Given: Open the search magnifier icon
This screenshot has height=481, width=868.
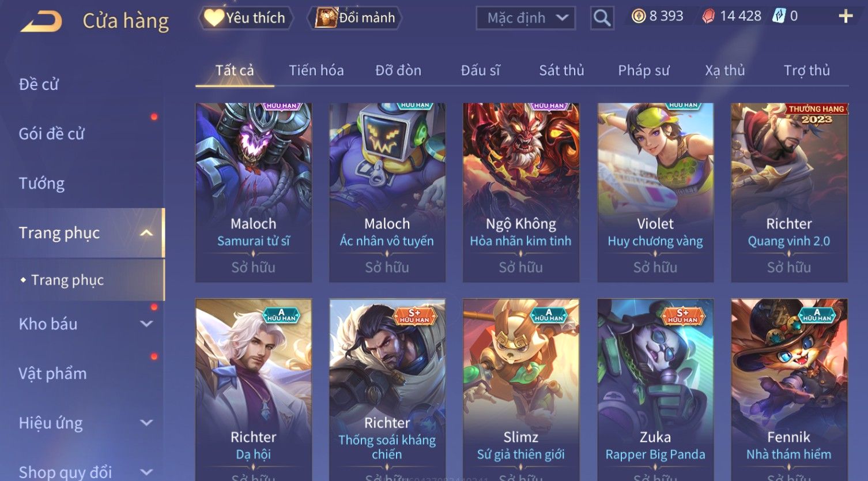Looking at the screenshot, I should pyautogui.click(x=602, y=18).
